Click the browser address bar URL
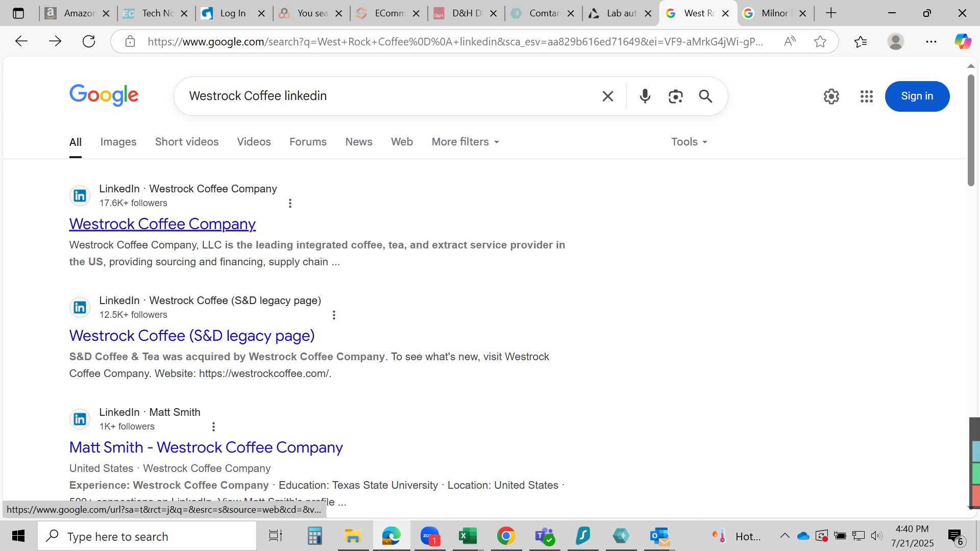 point(455,41)
